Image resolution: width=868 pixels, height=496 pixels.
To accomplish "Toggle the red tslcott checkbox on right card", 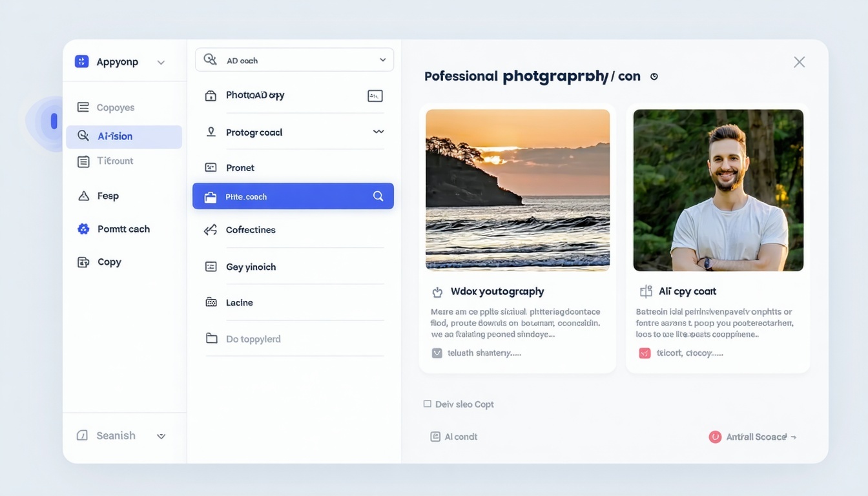I will [644, 353].
